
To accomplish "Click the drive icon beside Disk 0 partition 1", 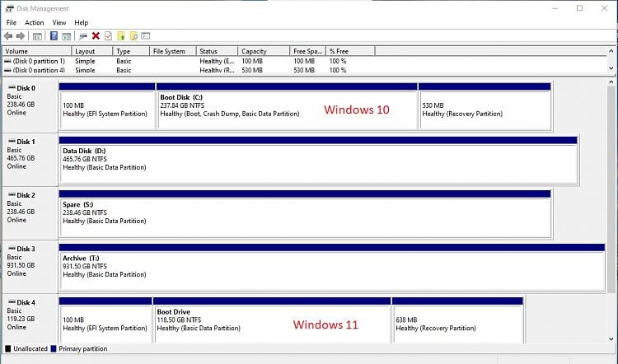I will click(7, 61).
